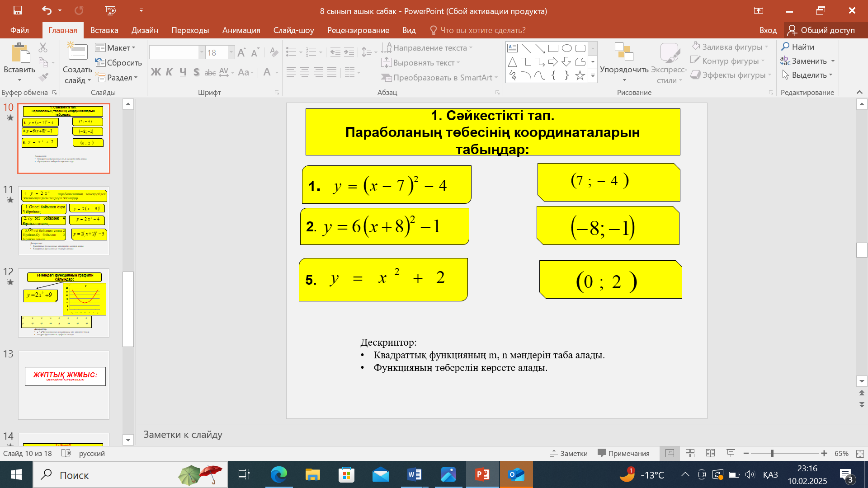The image size is (868, 488).
Task: Open the font size dropdown
Action: [231, 52]
